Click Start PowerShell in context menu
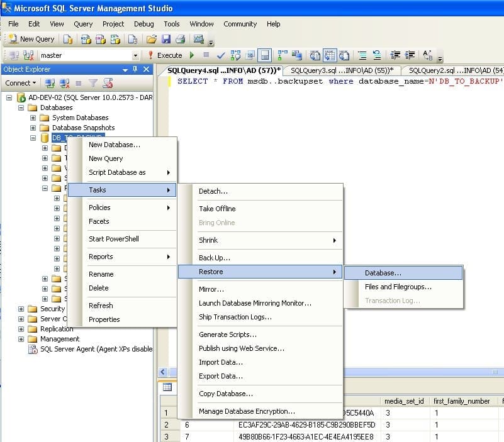This screenshot has width=504, height=442. pos(123,239)
